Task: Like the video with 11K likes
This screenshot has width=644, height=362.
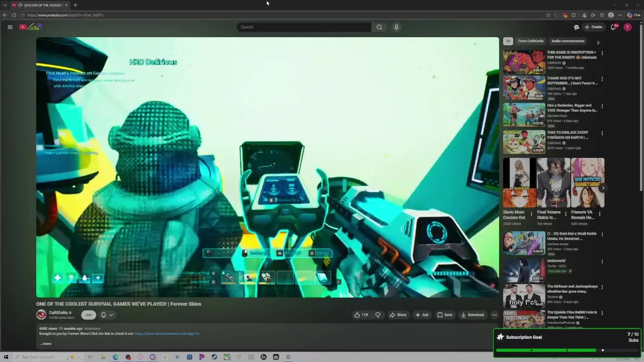Action: tap(361, 315)
